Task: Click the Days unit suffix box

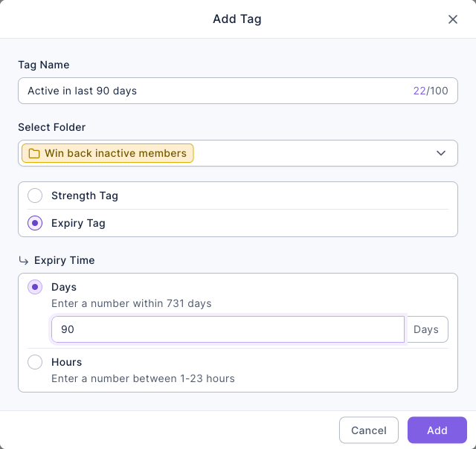Action: pyautogui.click(x=427, y=329)
